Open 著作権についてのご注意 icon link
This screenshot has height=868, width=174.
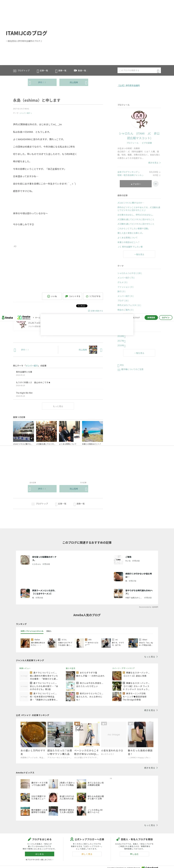click(130, 369)
